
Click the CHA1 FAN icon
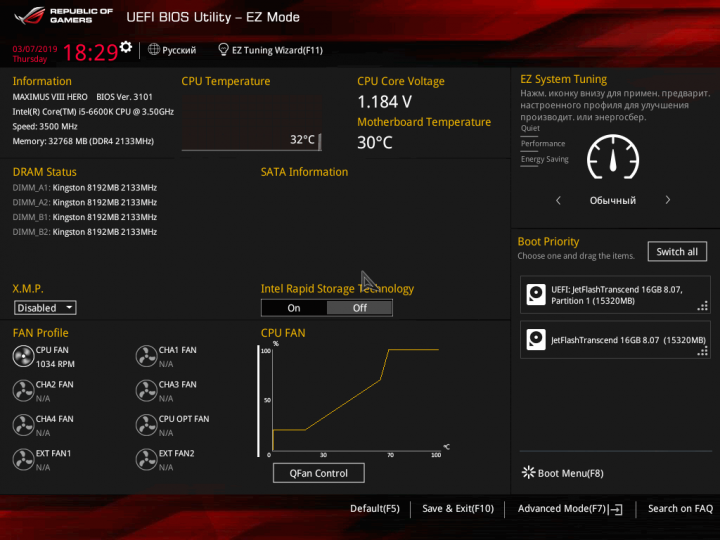pos(146,356)
